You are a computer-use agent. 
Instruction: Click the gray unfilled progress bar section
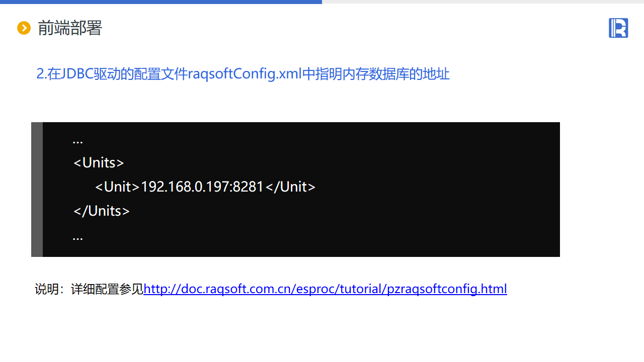click(x=483, y=2)
